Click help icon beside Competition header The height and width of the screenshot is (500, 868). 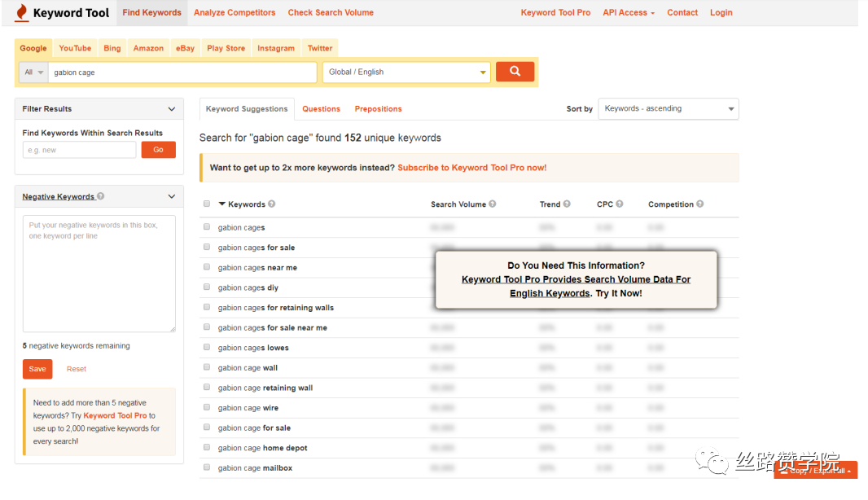pyautogui.click(x=700, y=204)
